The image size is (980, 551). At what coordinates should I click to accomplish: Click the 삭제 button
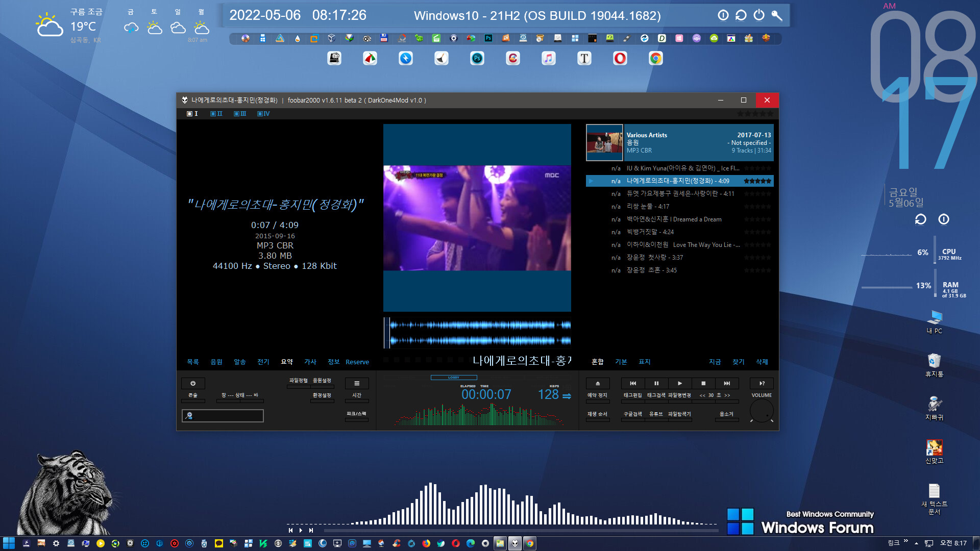pos(762,362)
